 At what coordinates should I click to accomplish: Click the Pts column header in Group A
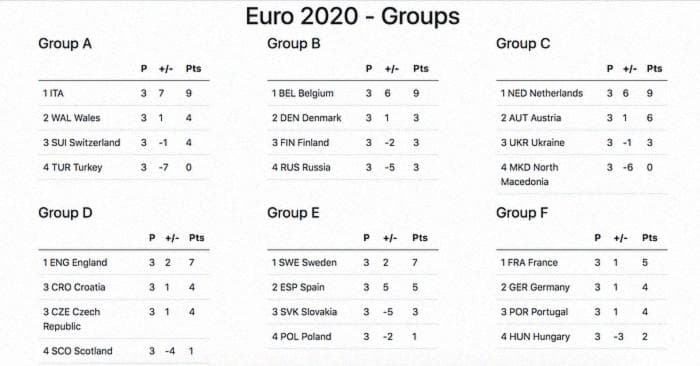tap(193, 69)
